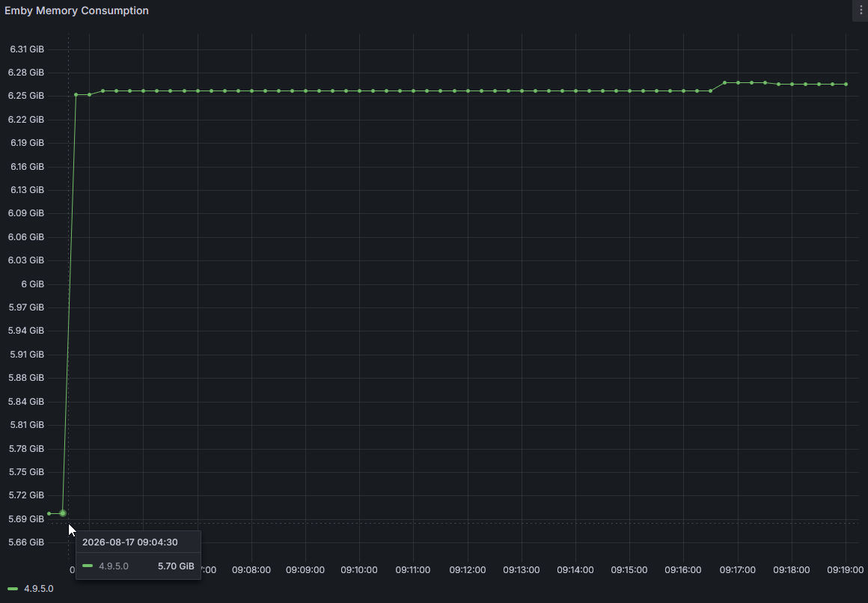Click the 6.09 GiB y-axis label
868x603 pixels.
[x=26, y=213]
